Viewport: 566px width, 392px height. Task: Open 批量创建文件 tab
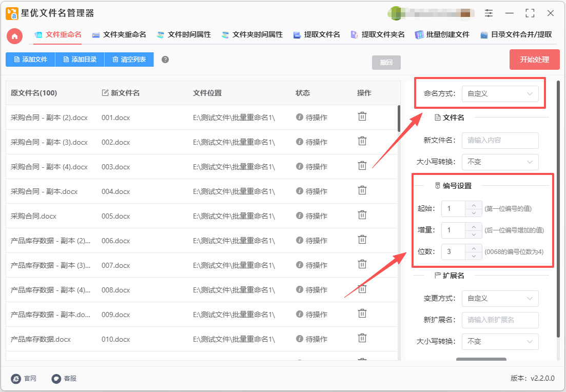click(x=442, y=35)
